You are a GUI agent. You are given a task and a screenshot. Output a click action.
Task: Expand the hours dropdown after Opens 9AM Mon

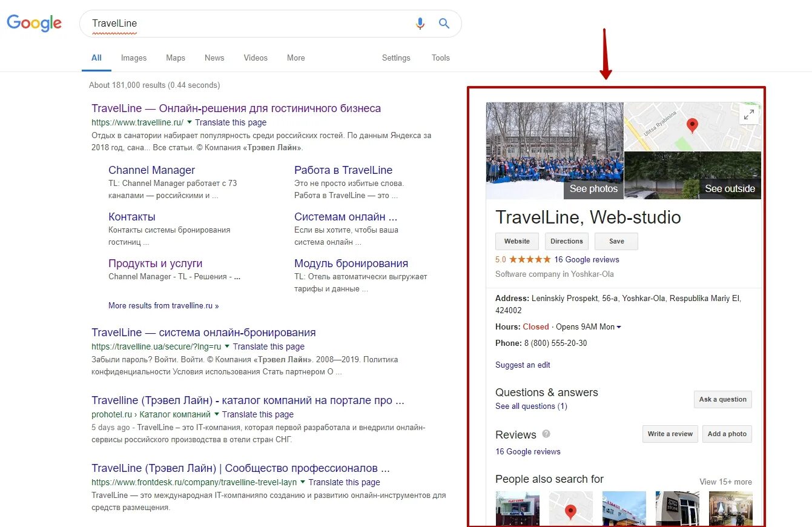619,327
